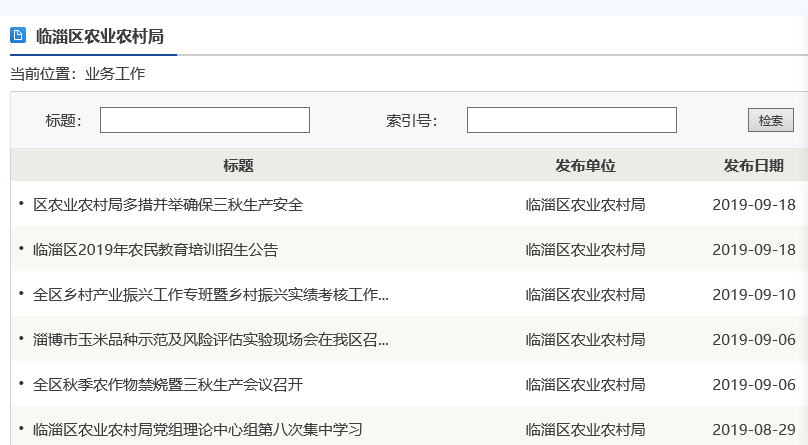The image size is (808, 445).
Task: Click the 索引号： label next to the second input
Action: click(412, 121)
